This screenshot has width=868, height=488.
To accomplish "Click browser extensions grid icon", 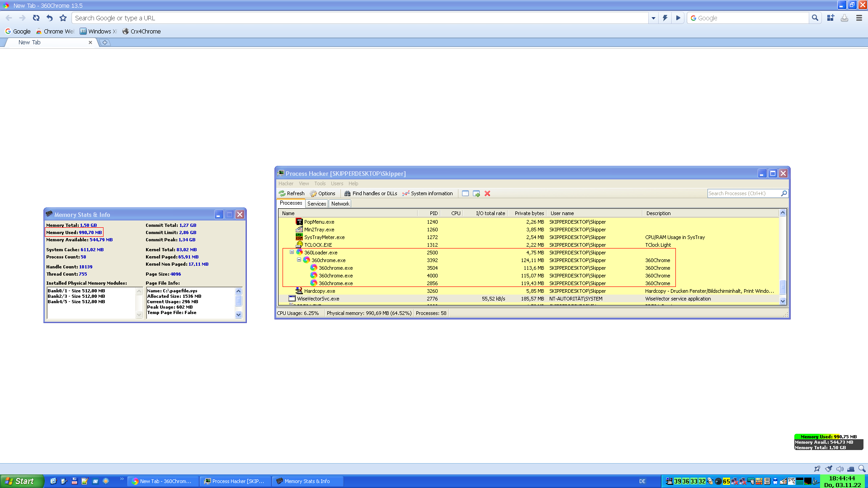I will click(830, 18).
